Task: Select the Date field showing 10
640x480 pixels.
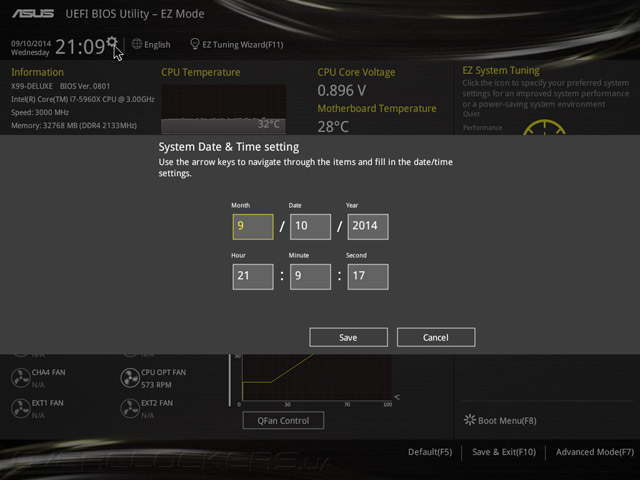Action: click(311, 227)
